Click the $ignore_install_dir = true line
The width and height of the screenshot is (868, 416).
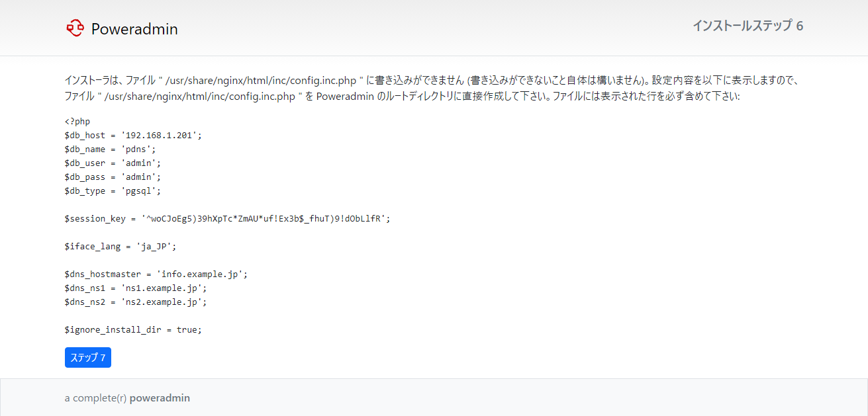click(x=132, y=329)
